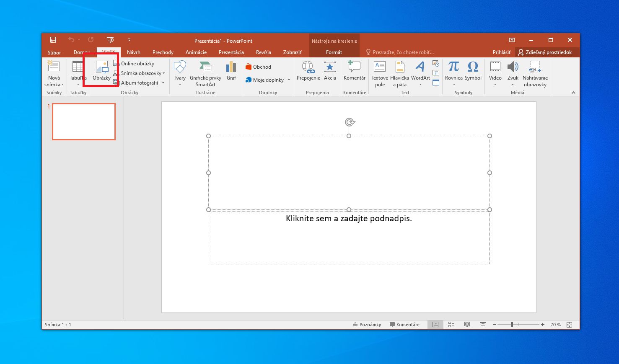619x364 pixels.
Task: Fit slide to current window
Action: coord(569,325)
